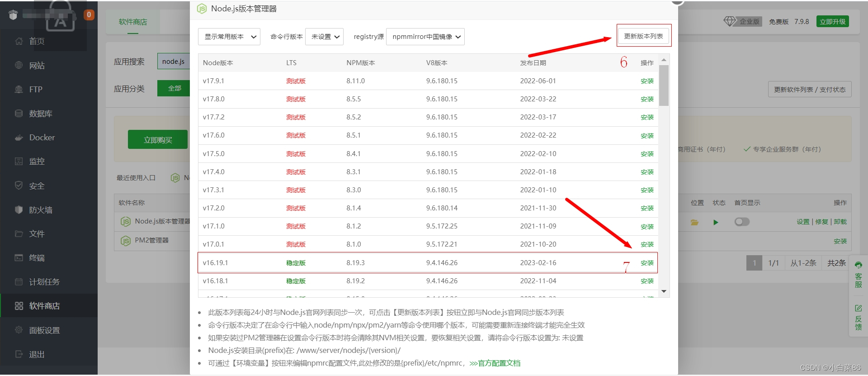Click page number 1 in pagination
The height and width of the screenshot is (376, 868).
[754, 263]
